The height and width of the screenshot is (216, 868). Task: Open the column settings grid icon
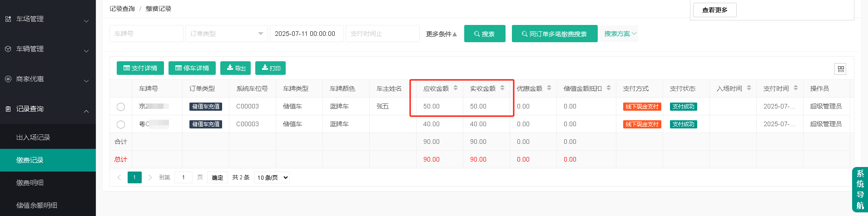click(x=840, y=69)
